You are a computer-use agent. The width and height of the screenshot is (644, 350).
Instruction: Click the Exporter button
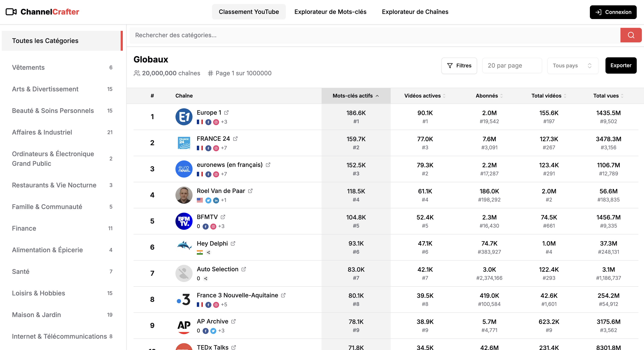point(621,65)
